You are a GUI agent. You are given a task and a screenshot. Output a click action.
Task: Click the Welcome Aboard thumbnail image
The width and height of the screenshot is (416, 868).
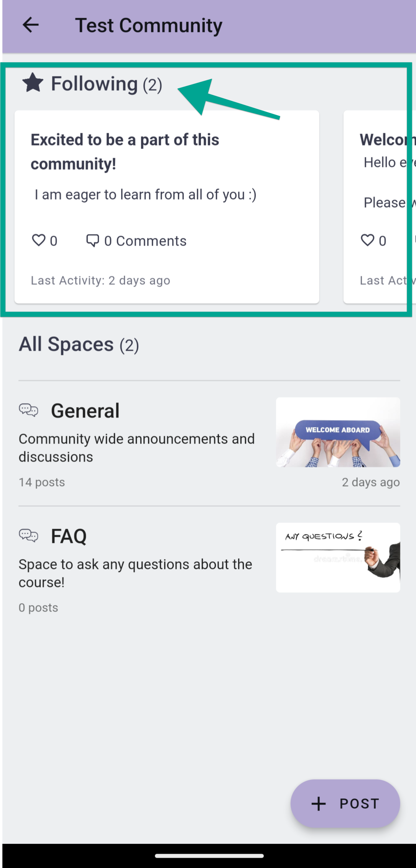[338, 432]
